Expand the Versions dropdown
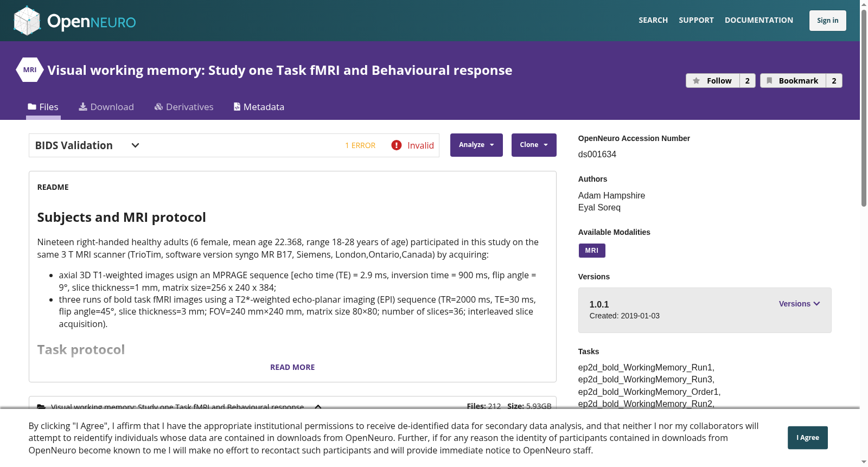This screenshot has height=467, width=868. (x=799, y=304)
